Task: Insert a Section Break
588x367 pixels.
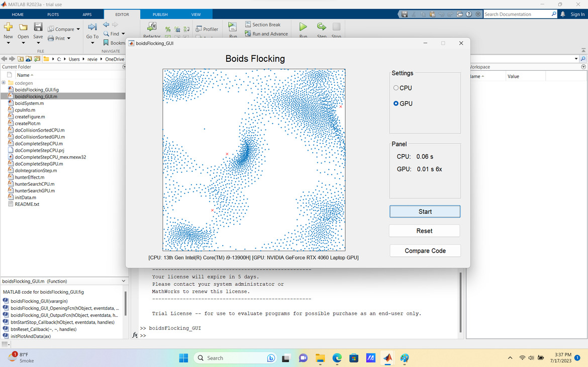Action: pos(262,25)
